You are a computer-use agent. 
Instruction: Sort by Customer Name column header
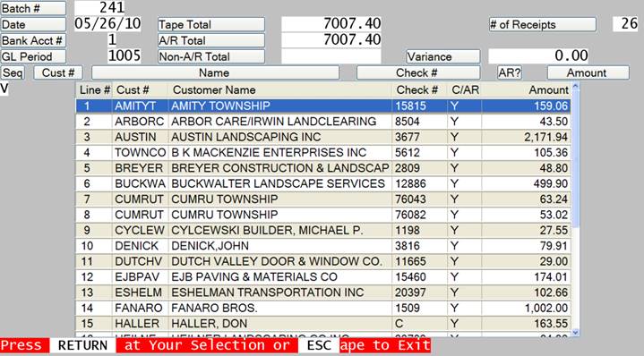279,89
